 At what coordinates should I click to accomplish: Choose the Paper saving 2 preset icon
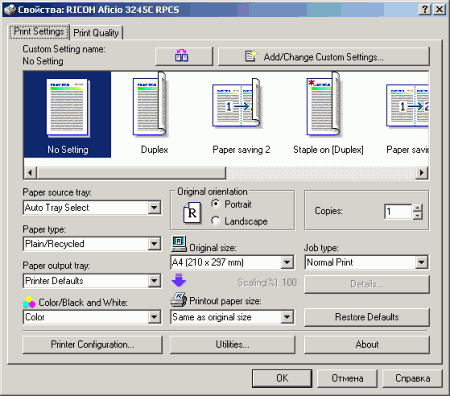point(237,104)
